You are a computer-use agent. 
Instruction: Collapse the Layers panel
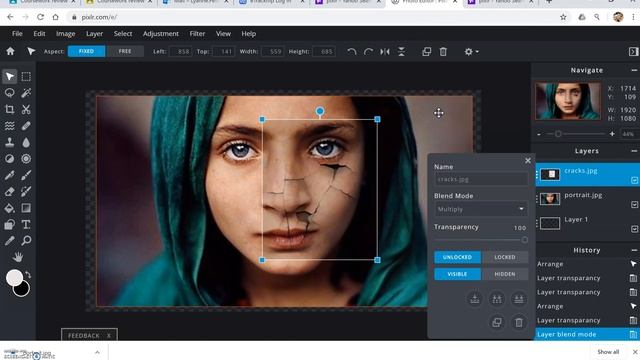click(x=633, y=151)
